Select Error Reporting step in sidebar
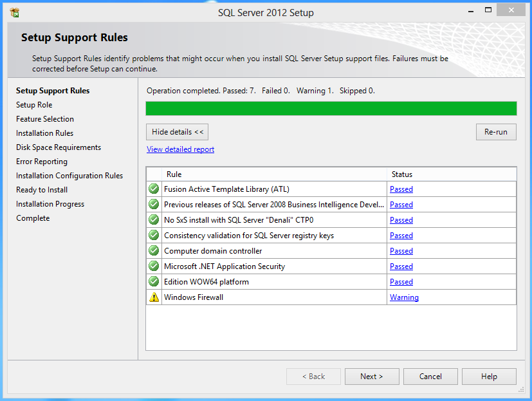Image resolution: width=532 pixels, height=401 pixels. click(42, 162)
